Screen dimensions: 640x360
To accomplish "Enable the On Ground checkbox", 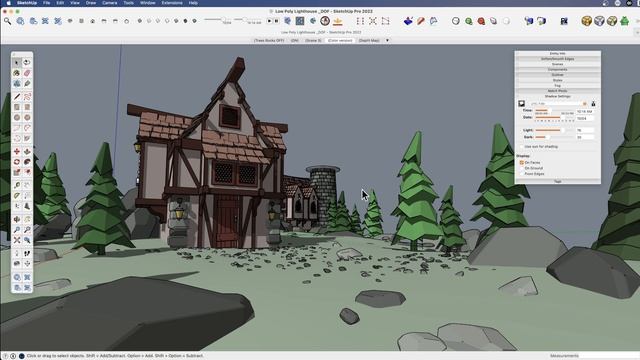I will tap(522, 168).
